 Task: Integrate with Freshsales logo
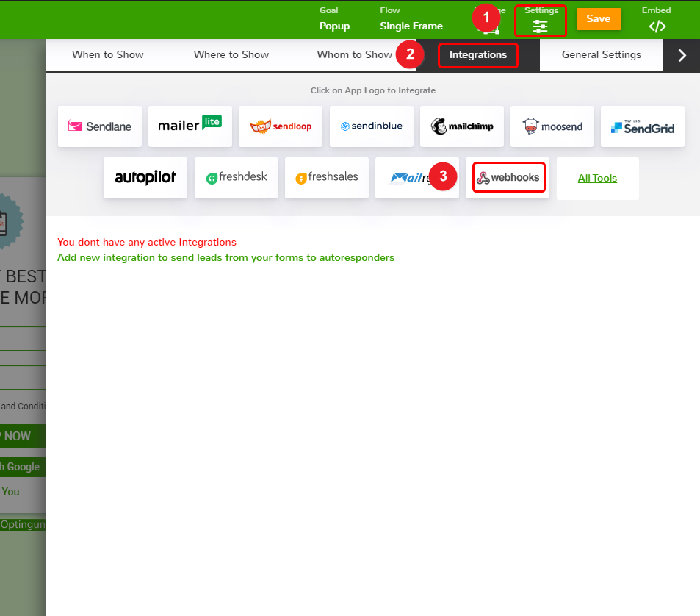click(327, 178)
